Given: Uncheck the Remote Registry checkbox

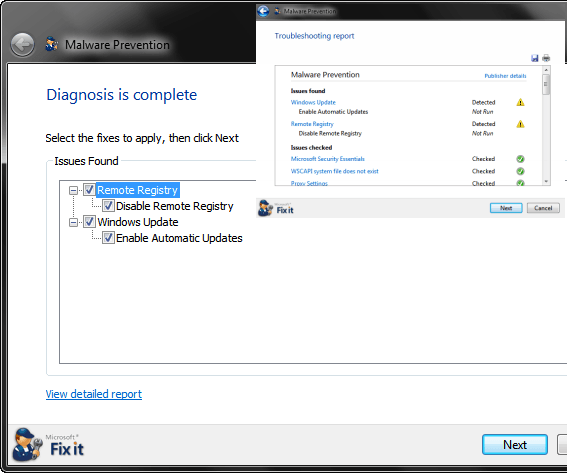Looking at the screenshot, I should tap(89, 189).
